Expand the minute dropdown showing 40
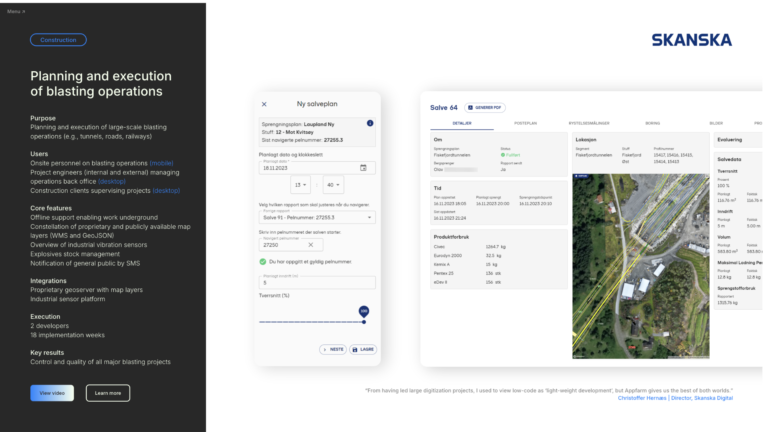Screen dimensions: 768x432 pyautogui.click(x=332, y=185)
